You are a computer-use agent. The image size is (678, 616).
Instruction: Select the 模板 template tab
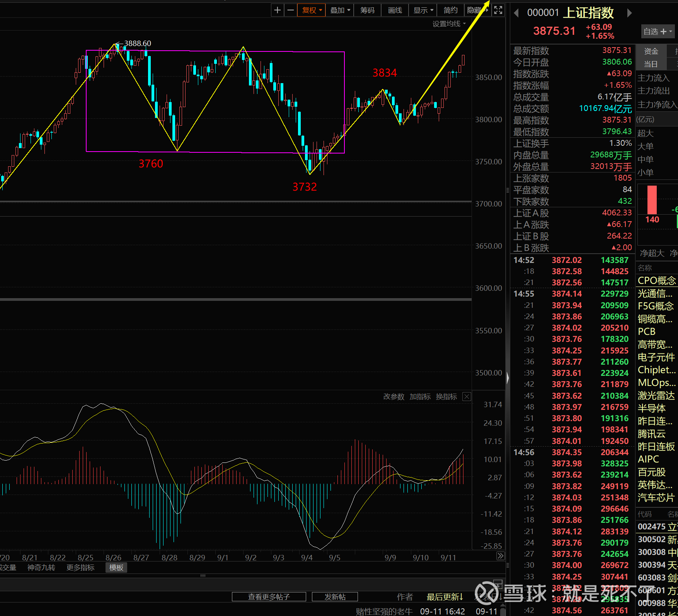[116, 568]
